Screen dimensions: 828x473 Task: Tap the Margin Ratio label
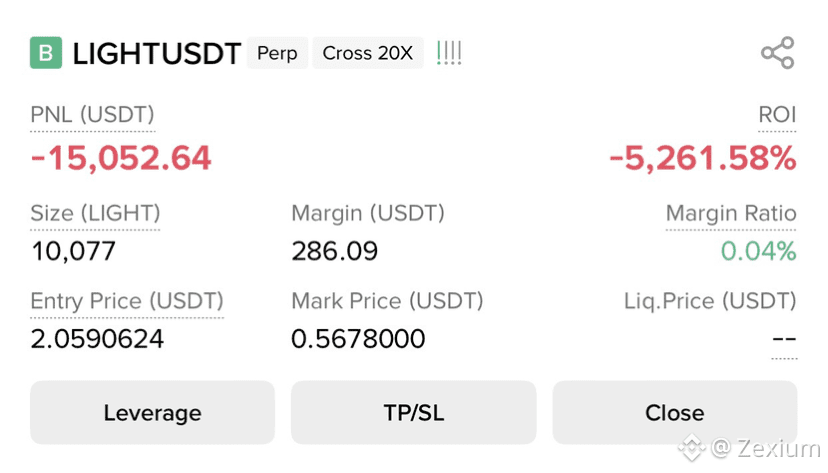click(x=731, y=213)
